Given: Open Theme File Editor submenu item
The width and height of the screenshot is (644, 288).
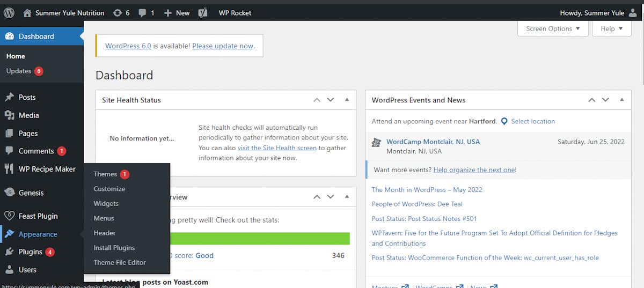Looking at the screenshot, I should coord(120,262).
